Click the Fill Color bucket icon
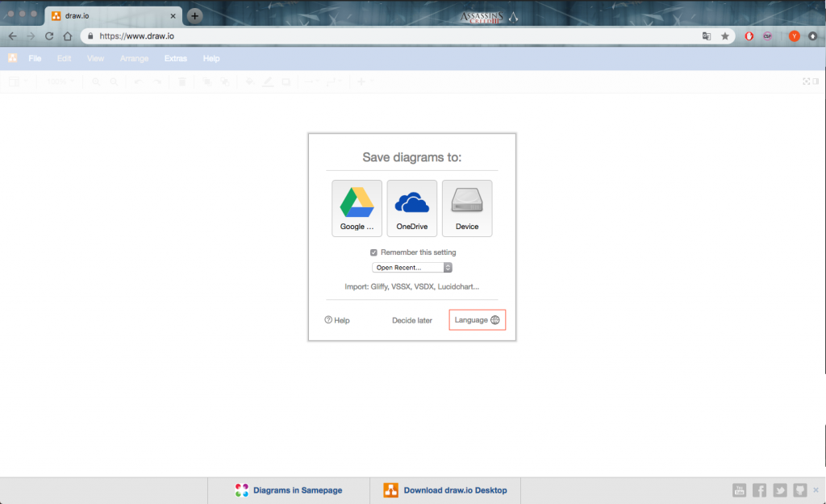The image size is (826, 504). (x=250, y=81)
